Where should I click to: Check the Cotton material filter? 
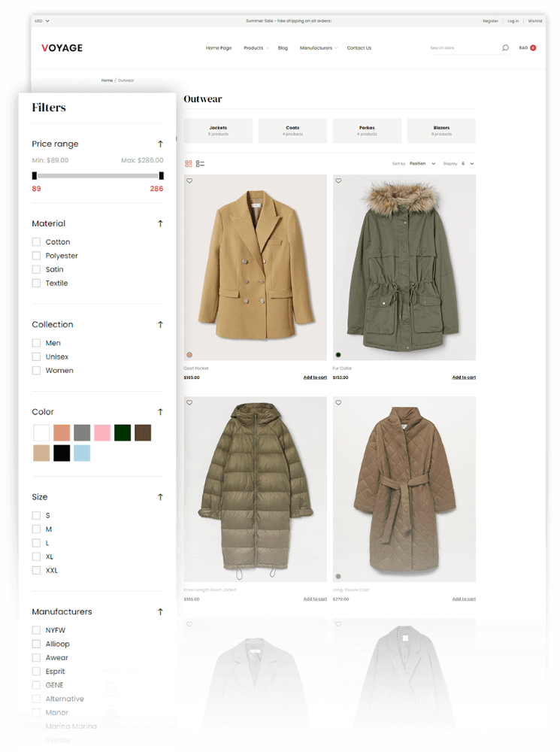[36, 242]
